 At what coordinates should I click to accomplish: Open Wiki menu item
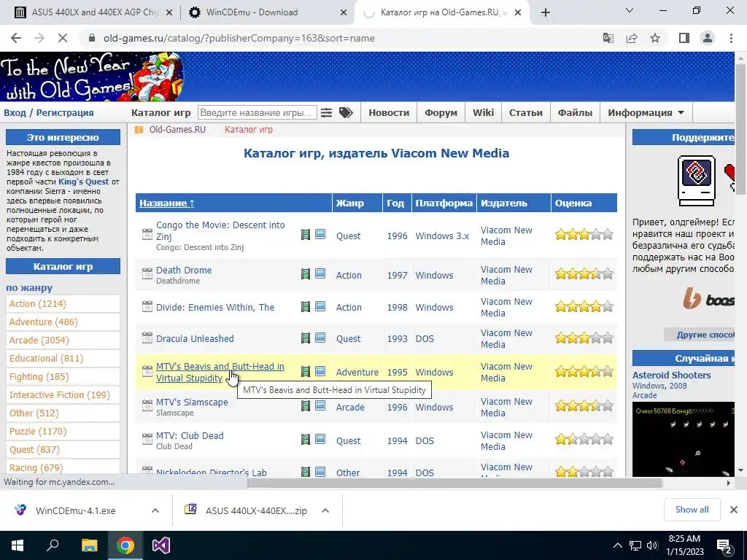click(x=483, y=113)
